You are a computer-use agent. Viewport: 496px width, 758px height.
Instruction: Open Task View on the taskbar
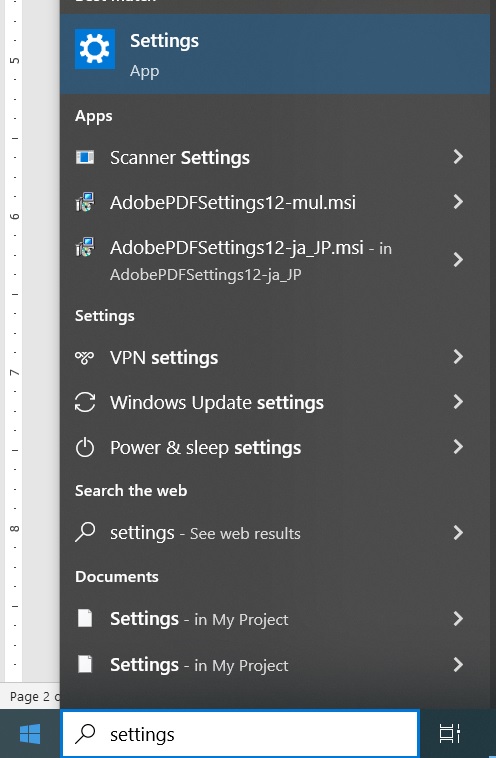[450, 733]
